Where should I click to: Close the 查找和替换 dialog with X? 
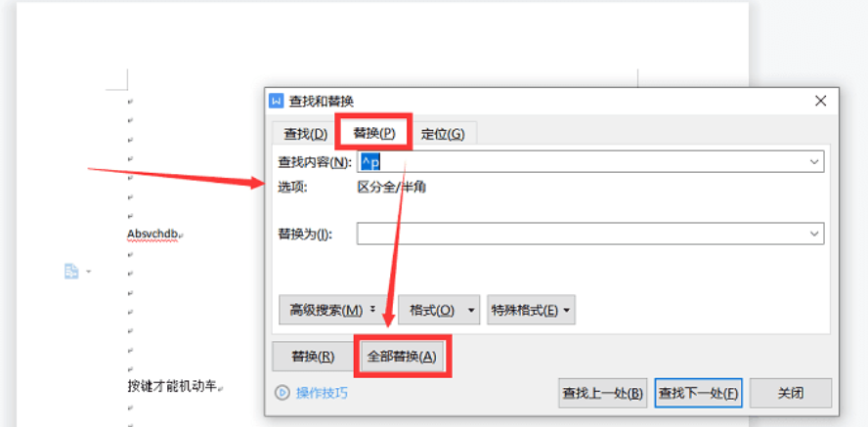[x=821, y=101]
